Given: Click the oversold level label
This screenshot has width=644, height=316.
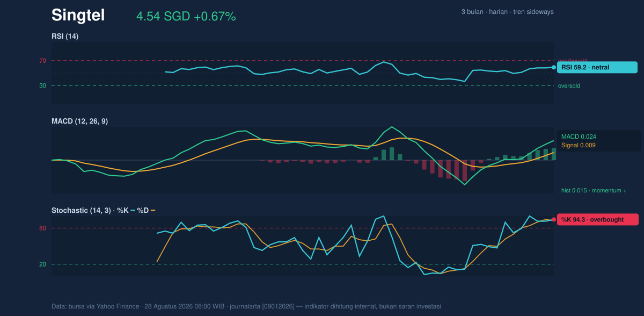Looking at the screenshot, I should [569, 85].
